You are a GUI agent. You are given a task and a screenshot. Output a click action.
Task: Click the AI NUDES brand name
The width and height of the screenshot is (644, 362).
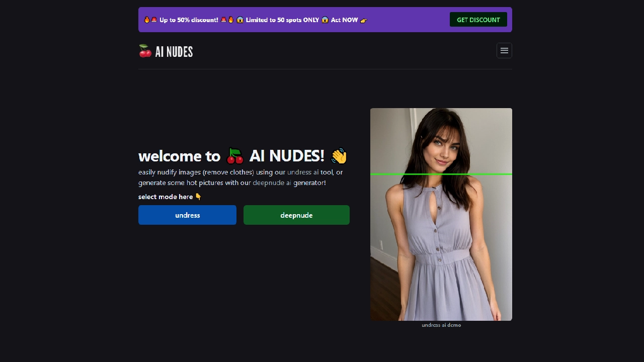(x=174, y=51)
